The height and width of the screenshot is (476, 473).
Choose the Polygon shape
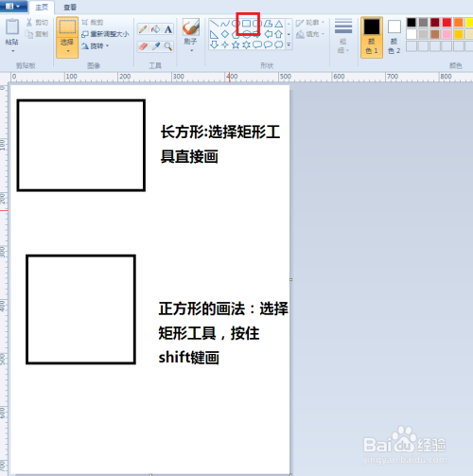pyautogui.click(x=268, y=24)
